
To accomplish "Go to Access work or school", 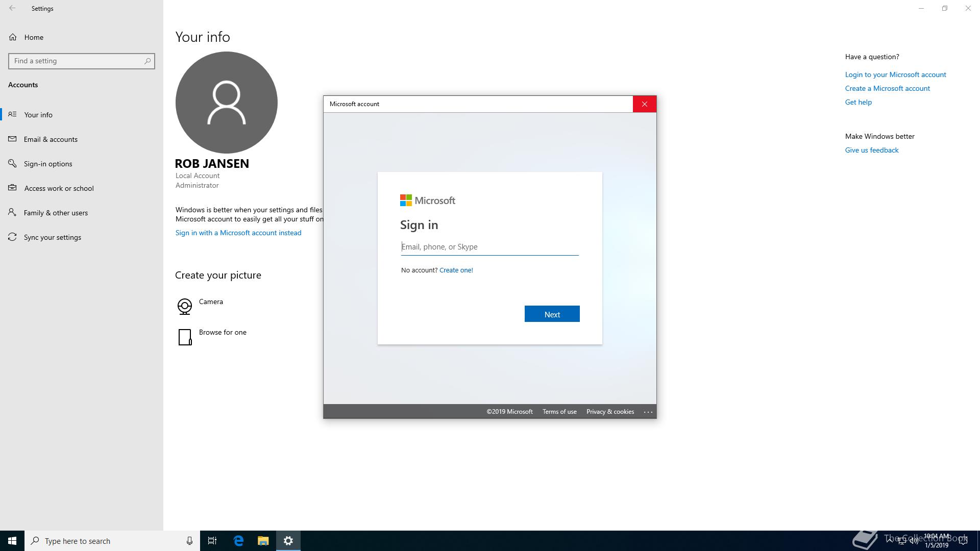I will pos(82,188).
